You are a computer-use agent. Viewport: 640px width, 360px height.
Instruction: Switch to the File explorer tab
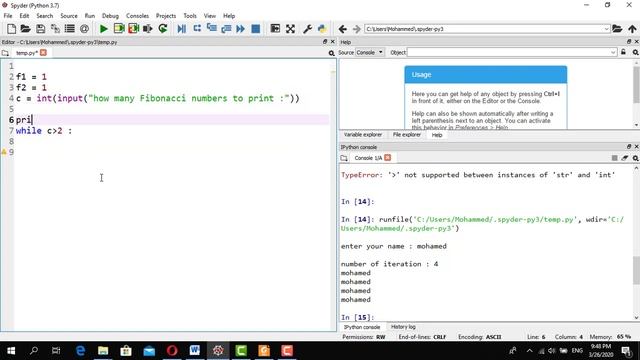click(407, 135)
